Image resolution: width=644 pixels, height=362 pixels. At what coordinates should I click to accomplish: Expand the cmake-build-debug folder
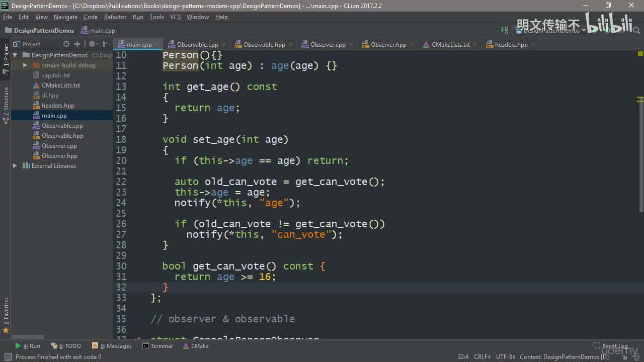(25, 65)
